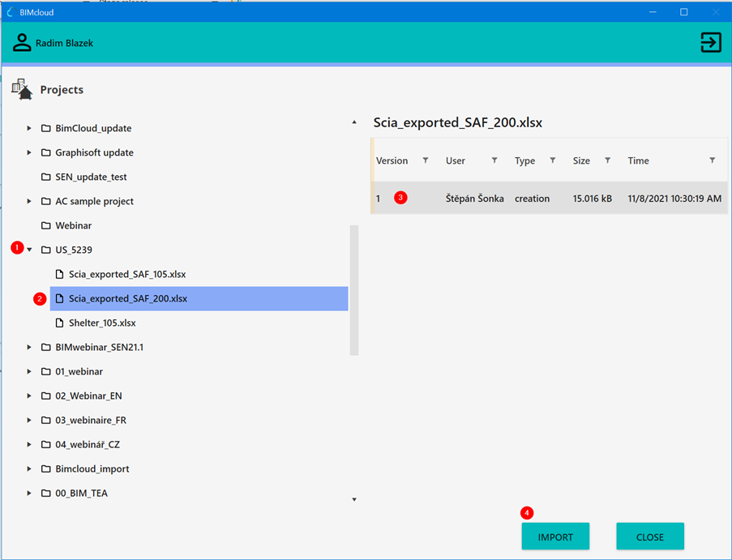Click the Shelter_105.xlsx file icon
732x560 pixels.
59,323
